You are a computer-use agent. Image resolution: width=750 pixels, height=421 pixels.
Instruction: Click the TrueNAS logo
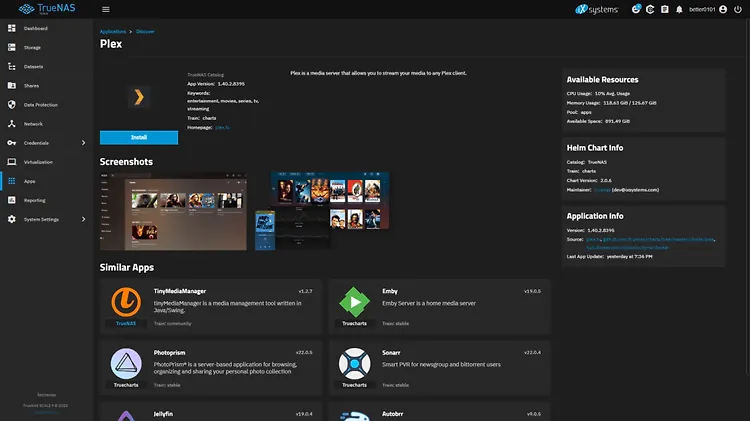47,9
